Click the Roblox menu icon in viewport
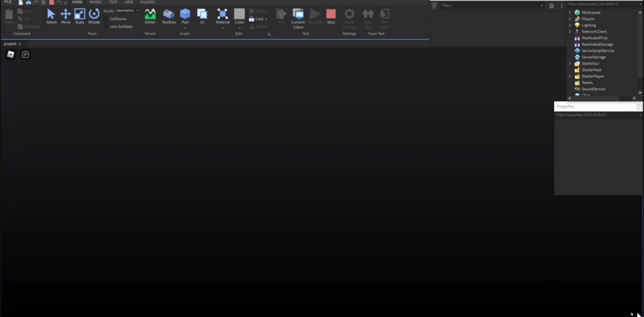 click(x=11, y=54)
